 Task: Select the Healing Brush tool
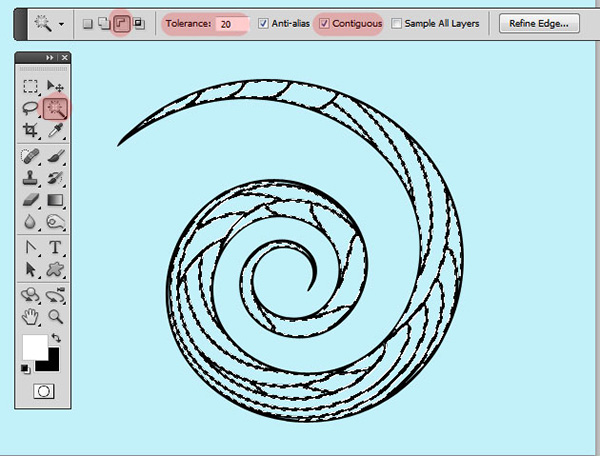pyautogui.click(x=30, y=156)
